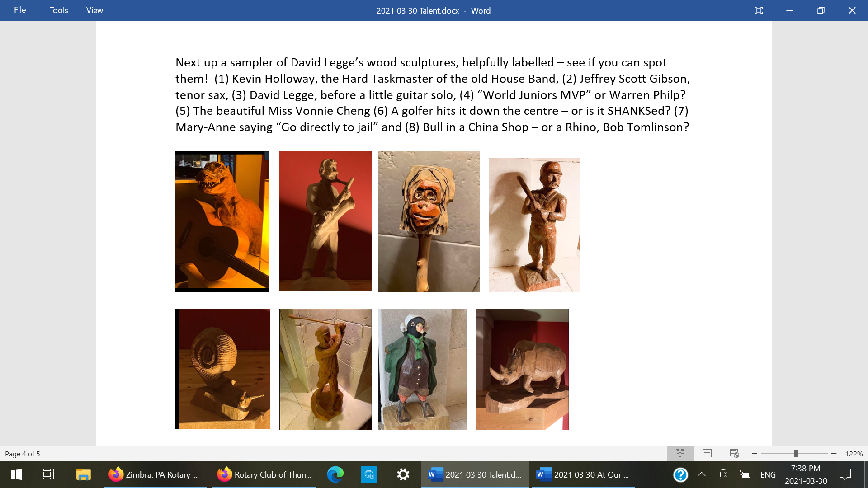The width and height of the screenshot is (868, 488).
Task: Click the zoom out minus button
Action: (754, 453)
